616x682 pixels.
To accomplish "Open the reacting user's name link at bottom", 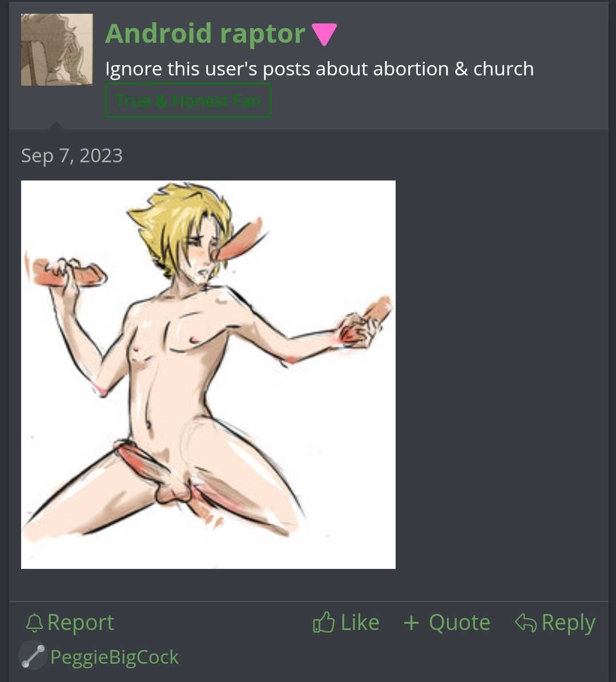I will pos(114,657).
